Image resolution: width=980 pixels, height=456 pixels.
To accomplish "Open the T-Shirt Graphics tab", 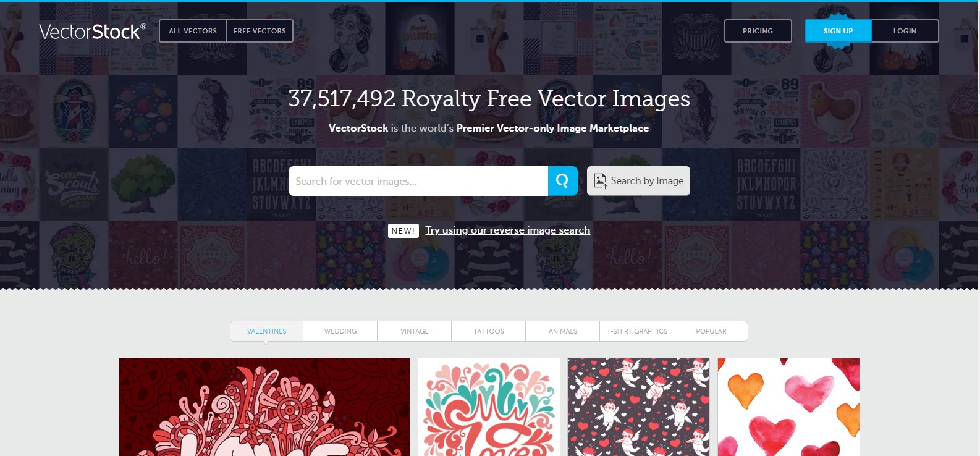I will tap(637, 331).
